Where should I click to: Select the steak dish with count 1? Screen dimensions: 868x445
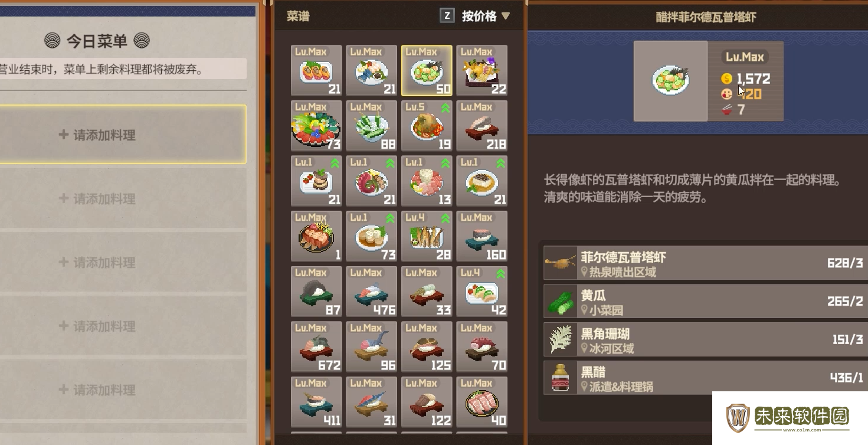[x=316, y=236]
